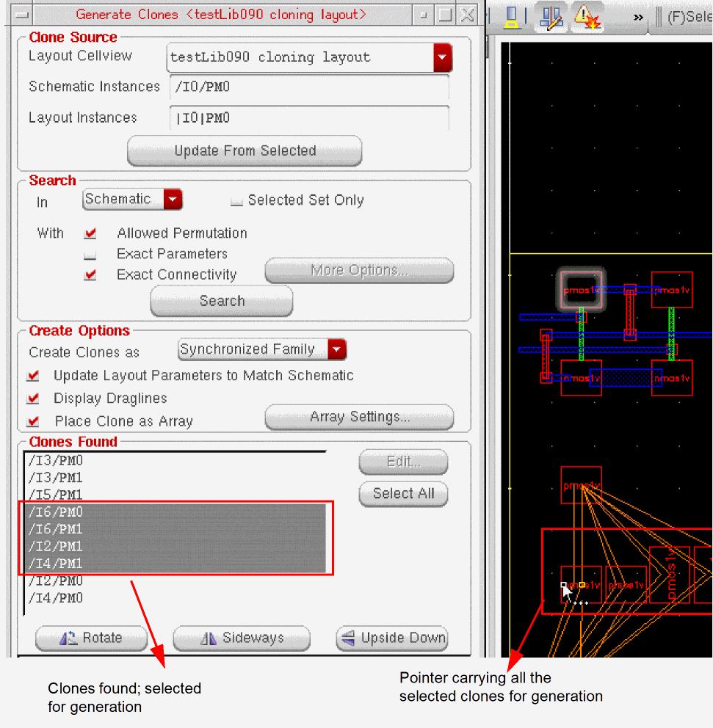This screenshot has width=713, height=728.
Task: Expand the toolbar overflow chevron
Action: [x=638, y=17]
